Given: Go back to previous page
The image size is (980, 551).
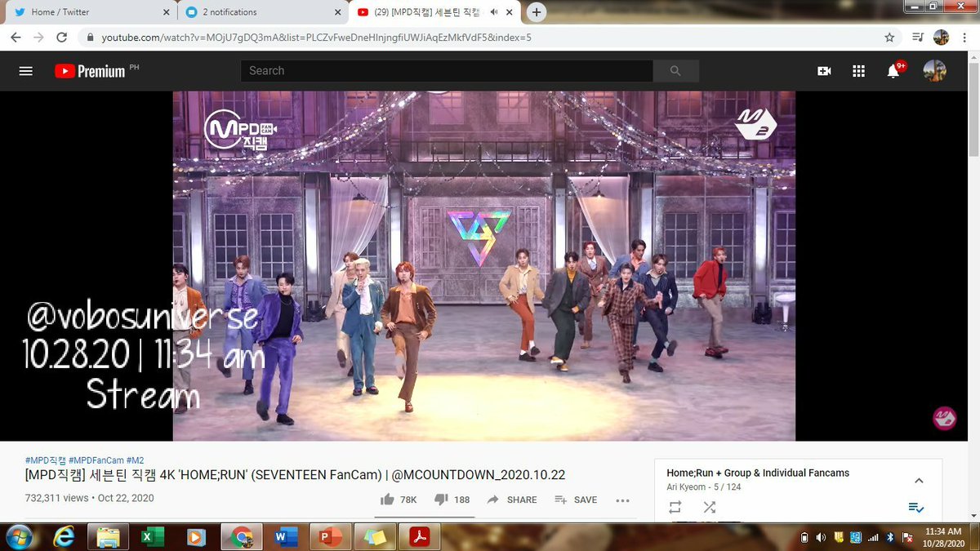Looking at the screenshot, I should pos(16,38).
